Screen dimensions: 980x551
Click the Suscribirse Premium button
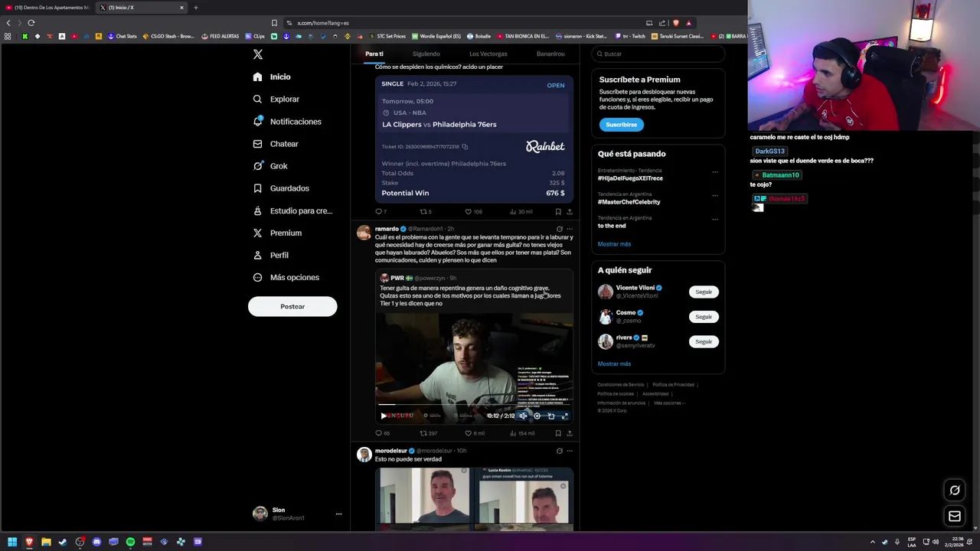621,124
